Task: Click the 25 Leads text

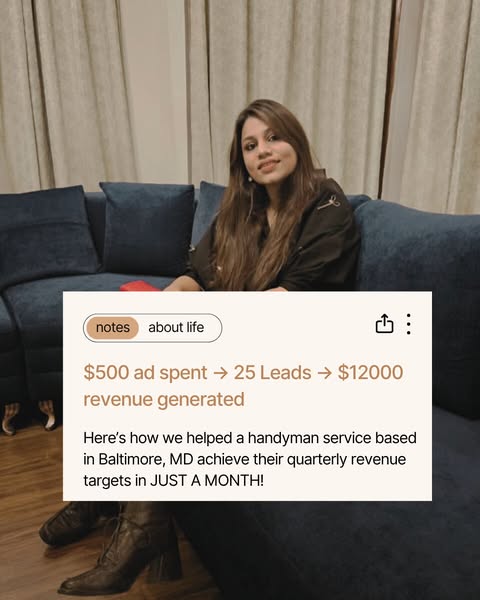Action: 273,373
